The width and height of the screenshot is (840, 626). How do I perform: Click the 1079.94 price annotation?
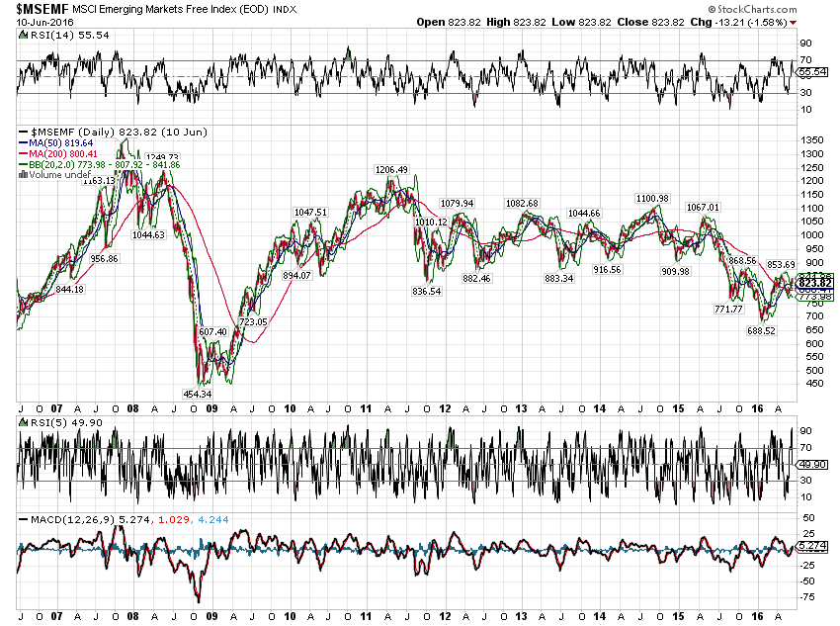(x=457, y=203)
